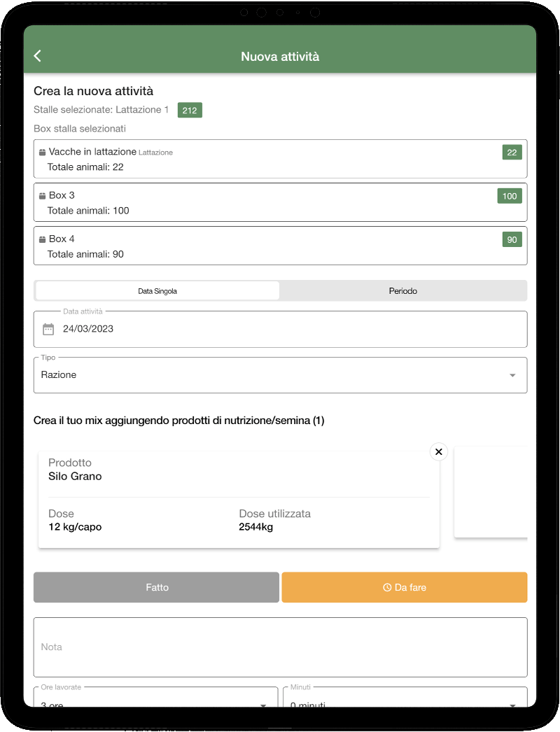Click the Box 3 row icon

pyautogui.click(x=42, y=196)
